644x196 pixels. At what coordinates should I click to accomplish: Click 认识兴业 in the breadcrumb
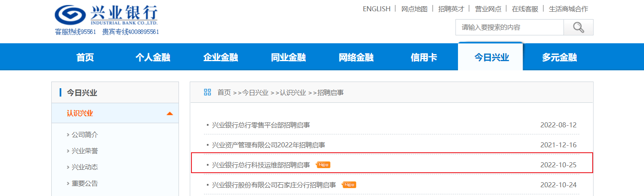(x=293, y=92)
